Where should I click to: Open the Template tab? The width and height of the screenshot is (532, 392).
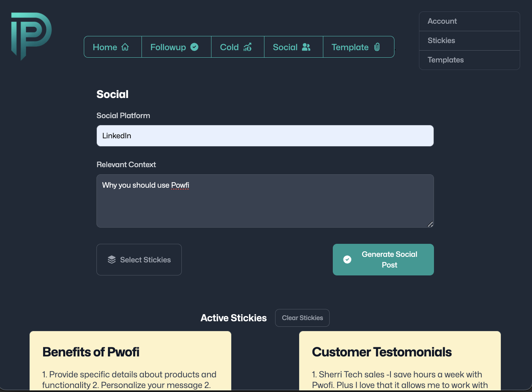click(x=350, y=47)
